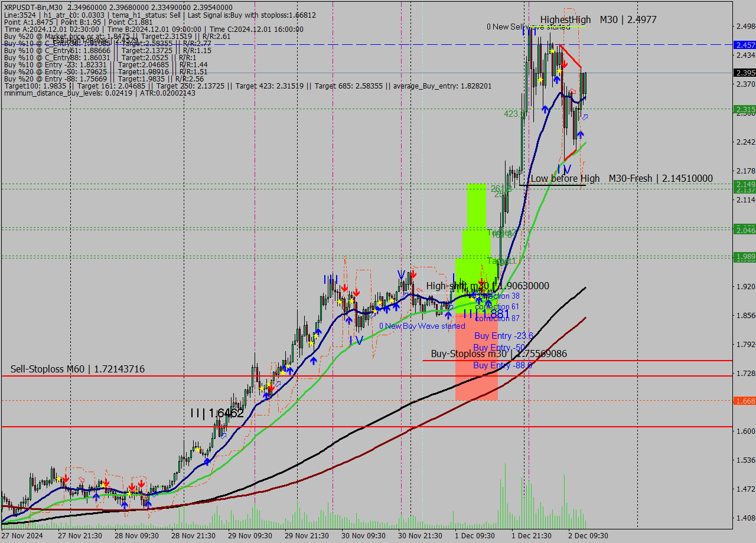Select 'Buy %10 @ C_Entry61: 1.88666' row
The height and width of the screenshot is (543, 756).
[107, 51]
